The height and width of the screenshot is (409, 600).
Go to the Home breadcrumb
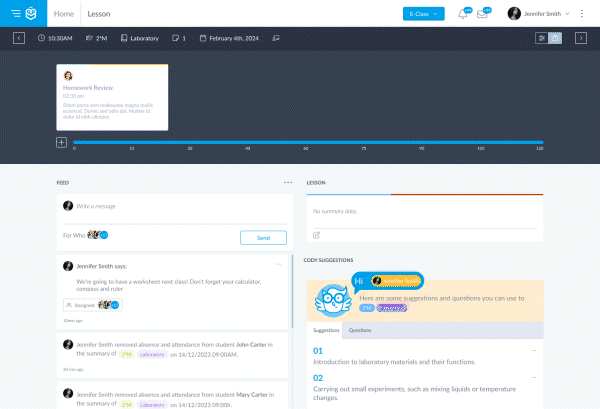tap(63, 14)
